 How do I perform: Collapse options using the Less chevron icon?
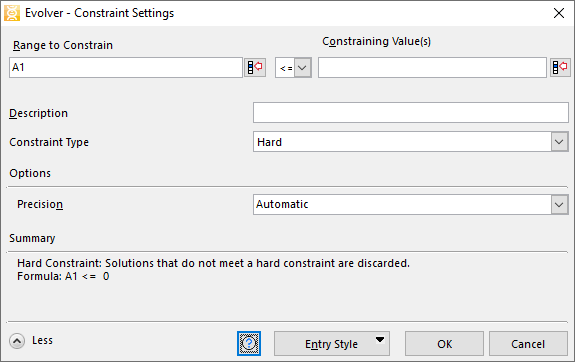[17, 341]
